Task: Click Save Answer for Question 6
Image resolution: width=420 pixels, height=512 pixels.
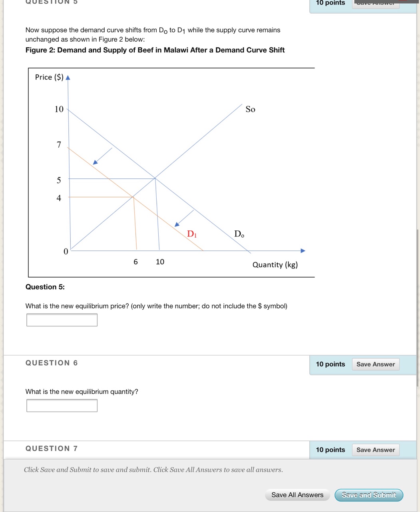Action: 375,364
